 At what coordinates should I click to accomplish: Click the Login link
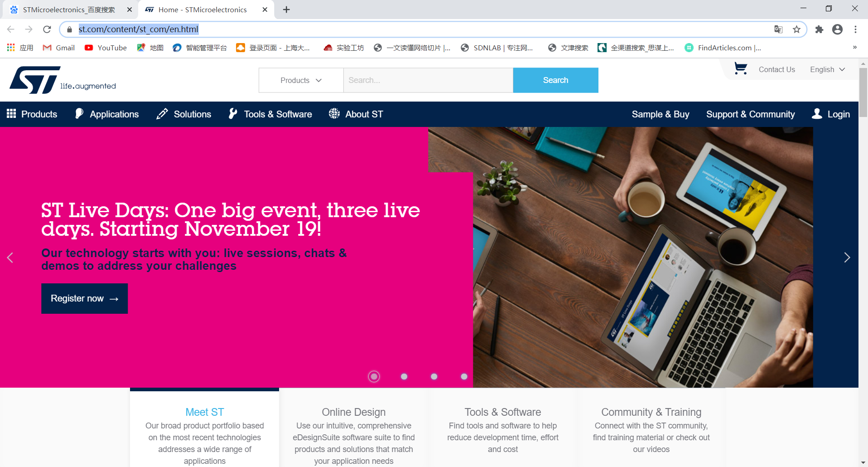pyautogui.click(x=839, y=114)
